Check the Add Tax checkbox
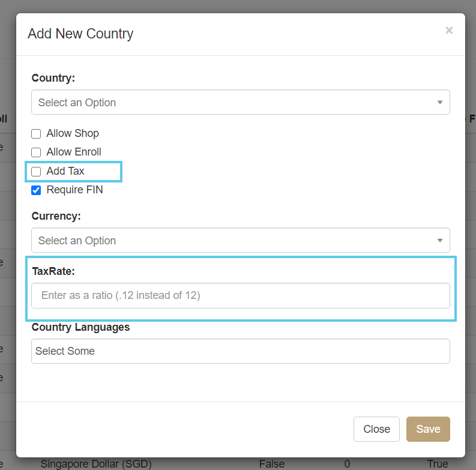The width and height of the screenshot is (476, 470). 36,172
